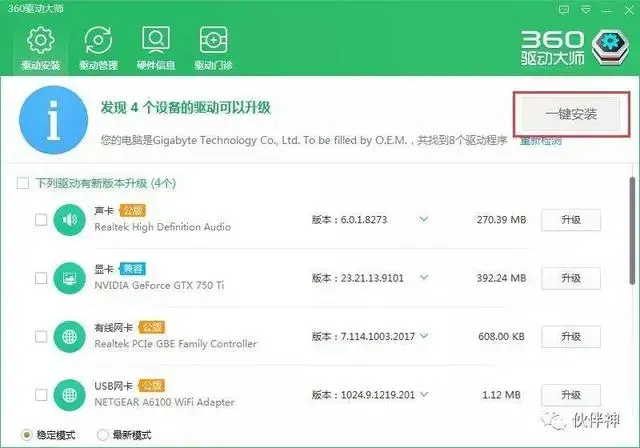Open the 硬件信息 magnifier monitor icon

click(x=156, y=40)
